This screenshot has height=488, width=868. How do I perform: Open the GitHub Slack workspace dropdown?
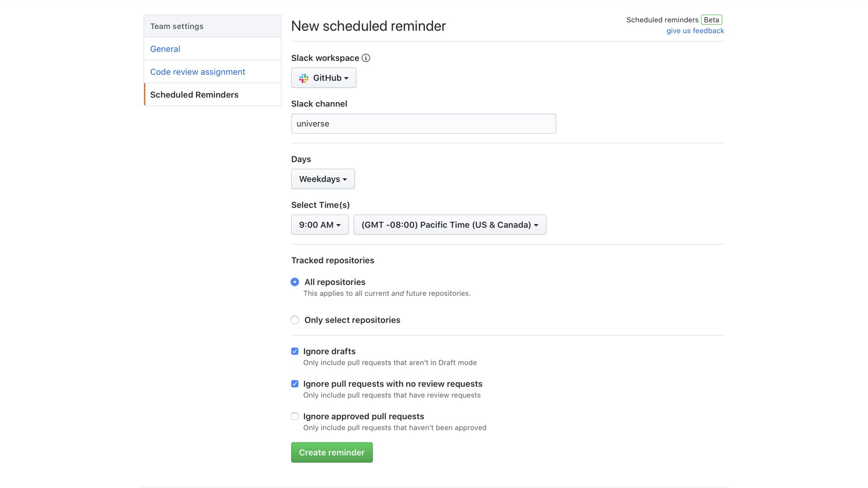tap(324, 78)
